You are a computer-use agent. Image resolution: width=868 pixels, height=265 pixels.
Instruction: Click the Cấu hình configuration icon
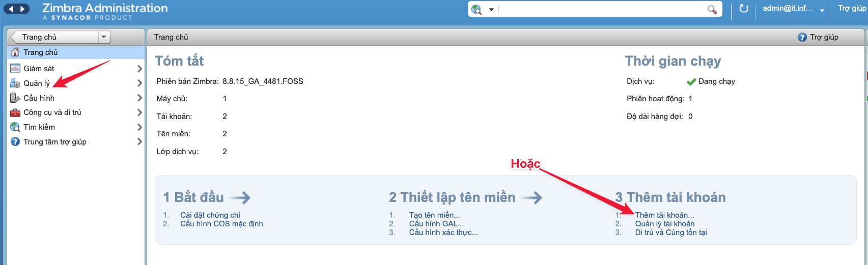click(15, 98)
